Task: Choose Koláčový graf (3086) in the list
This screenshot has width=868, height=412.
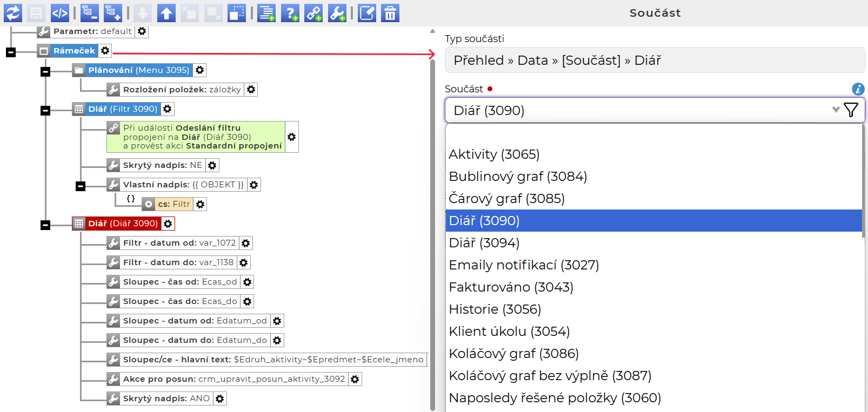Action: point(513,354)
